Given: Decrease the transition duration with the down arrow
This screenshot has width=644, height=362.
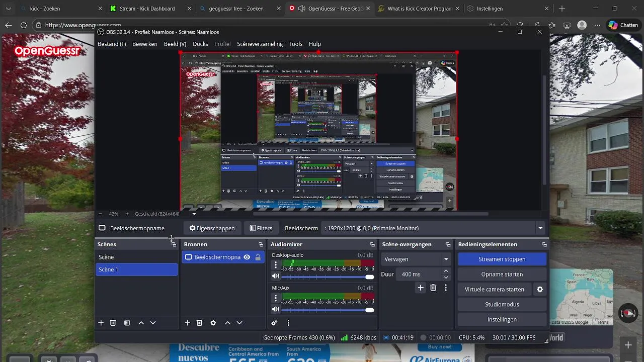Looking at the screenshot, I should pos(446,277).
